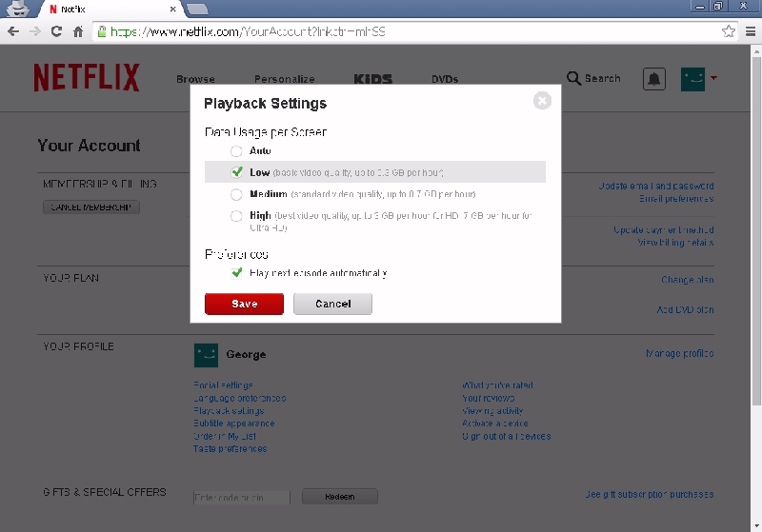Open Order in My List link
The width and height of the screenshot is (762, 532).
point(225,436)
